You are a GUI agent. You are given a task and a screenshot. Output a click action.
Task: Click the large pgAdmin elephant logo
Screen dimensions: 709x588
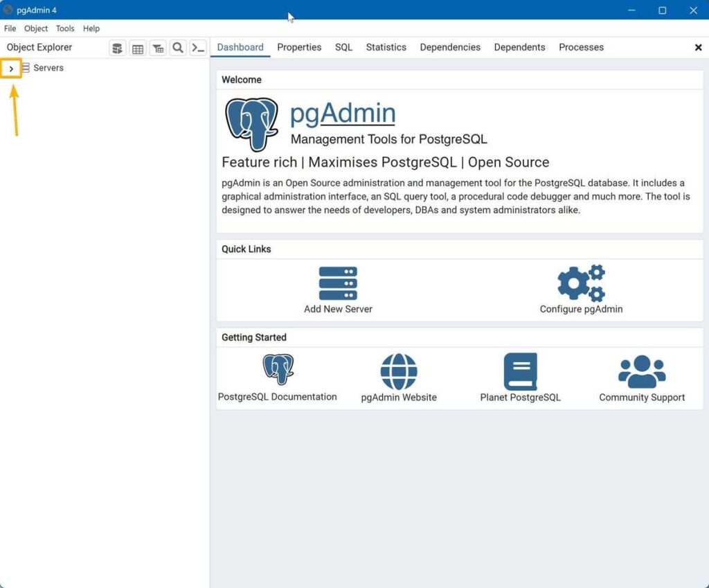point(252,124)
